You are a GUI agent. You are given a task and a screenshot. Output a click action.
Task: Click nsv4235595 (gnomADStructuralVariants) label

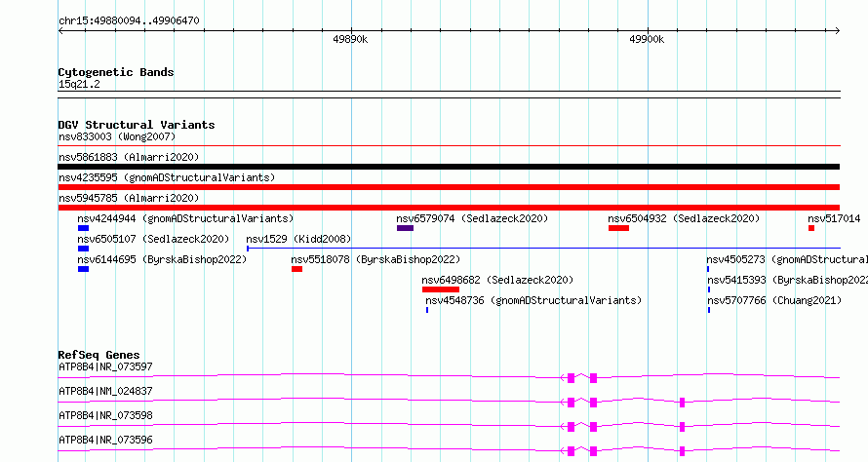(x=167, y=177)
